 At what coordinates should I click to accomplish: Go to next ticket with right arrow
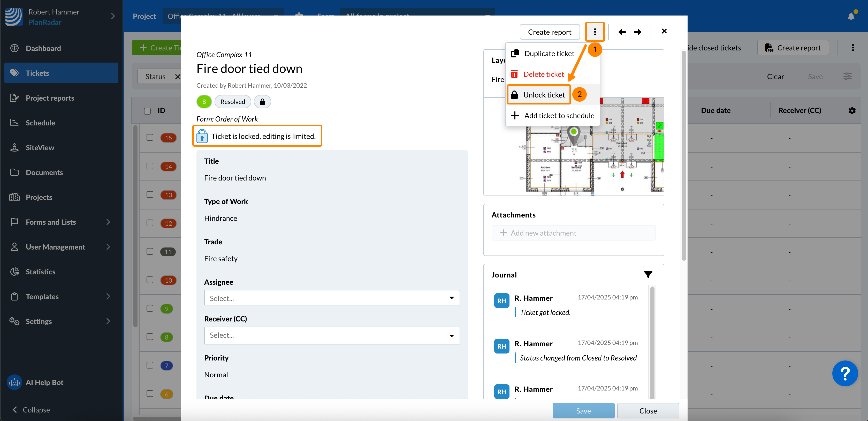click(x=637, y=32)
